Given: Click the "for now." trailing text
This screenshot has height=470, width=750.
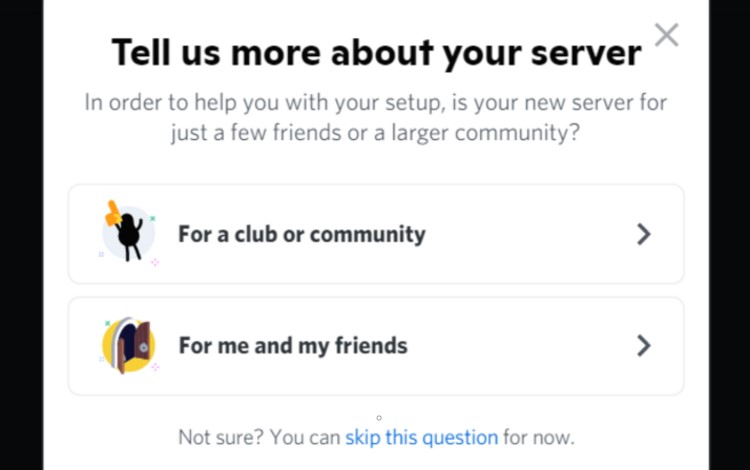Looking at the screenshot, I should (x=538, y=437).
